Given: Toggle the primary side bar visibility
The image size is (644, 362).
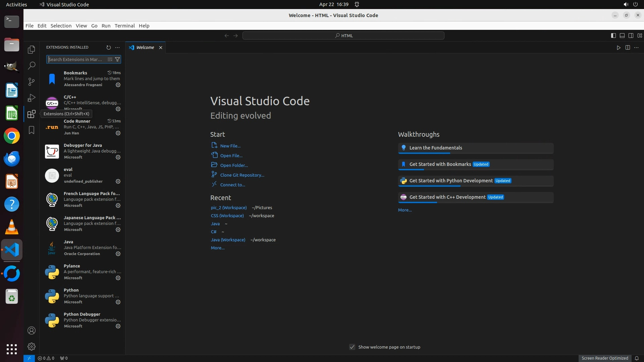Looking at the screenshot, I should click(x=613, y=36).
